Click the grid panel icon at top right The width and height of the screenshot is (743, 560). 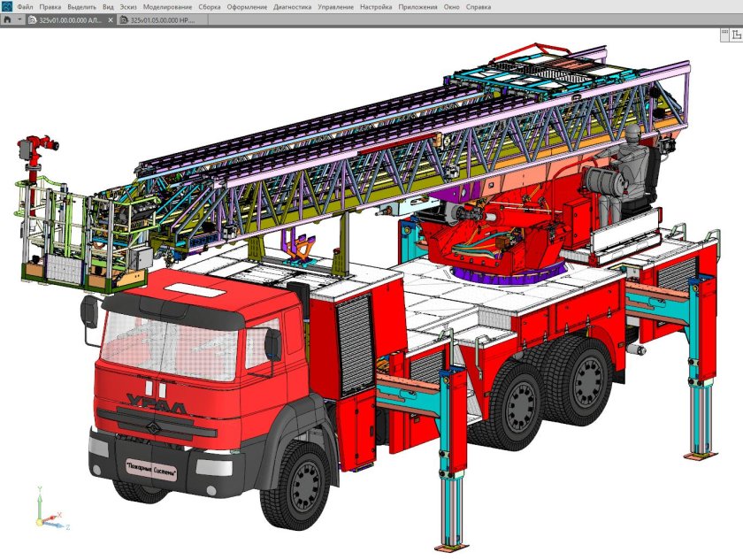click(x=723, y=34)
